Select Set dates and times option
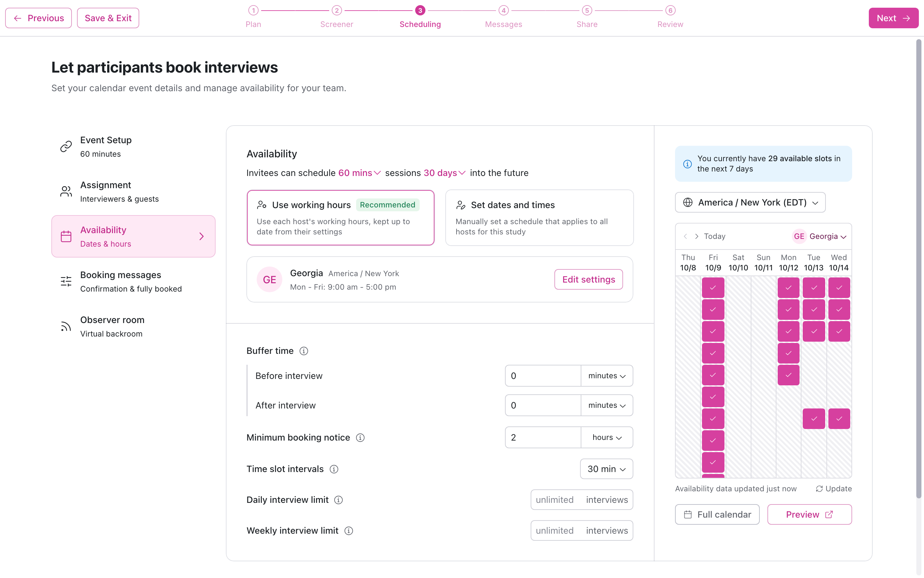The image size is (924, 578). tap(539, 217)
